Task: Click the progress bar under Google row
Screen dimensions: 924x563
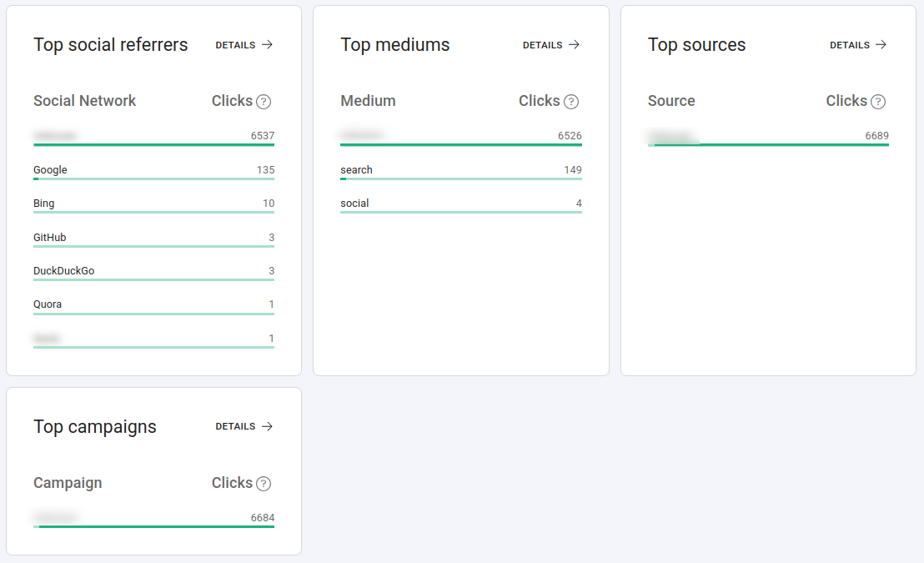Action: (x=153, y=178)
